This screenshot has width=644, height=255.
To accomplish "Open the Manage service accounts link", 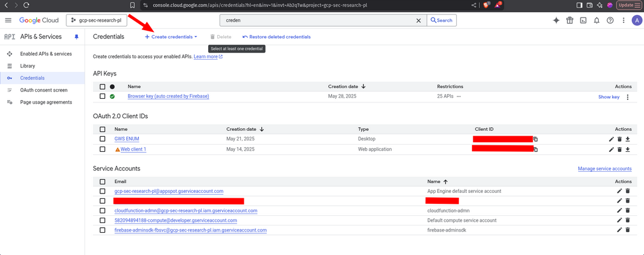I will coord(605,169).
